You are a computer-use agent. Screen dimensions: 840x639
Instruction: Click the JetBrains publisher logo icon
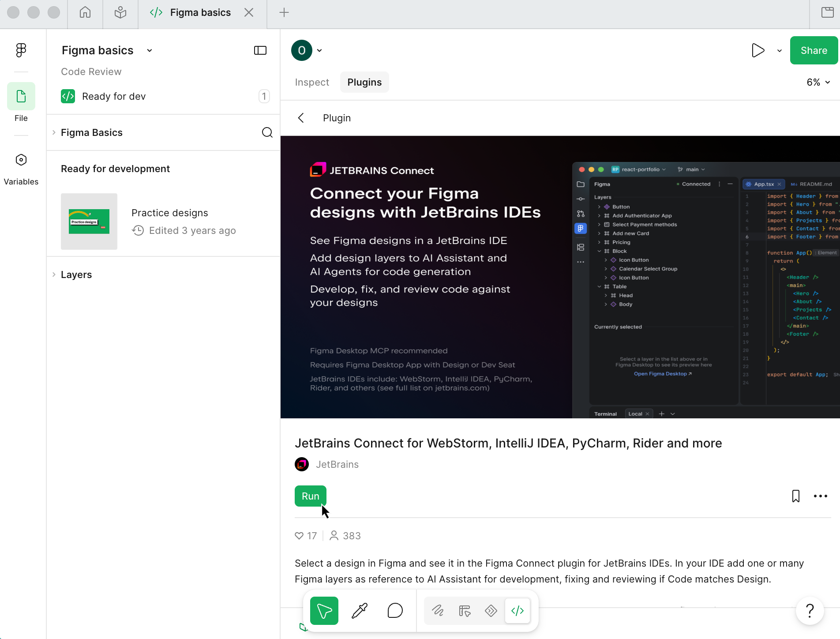click(x=302, y=464)
